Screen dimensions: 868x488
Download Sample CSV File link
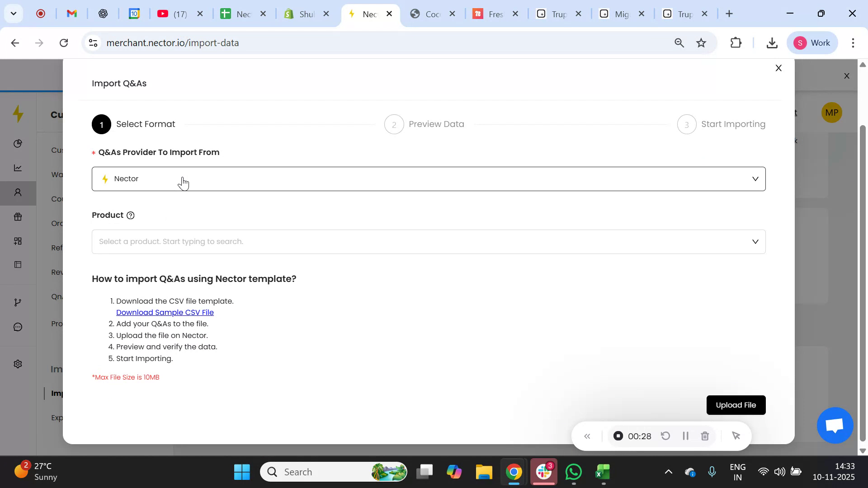(x=165, y=312)
